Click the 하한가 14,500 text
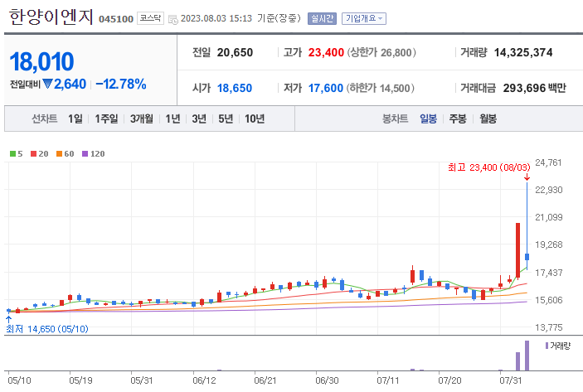Viewport: 583px width, 392px height. tap(380, 89)
